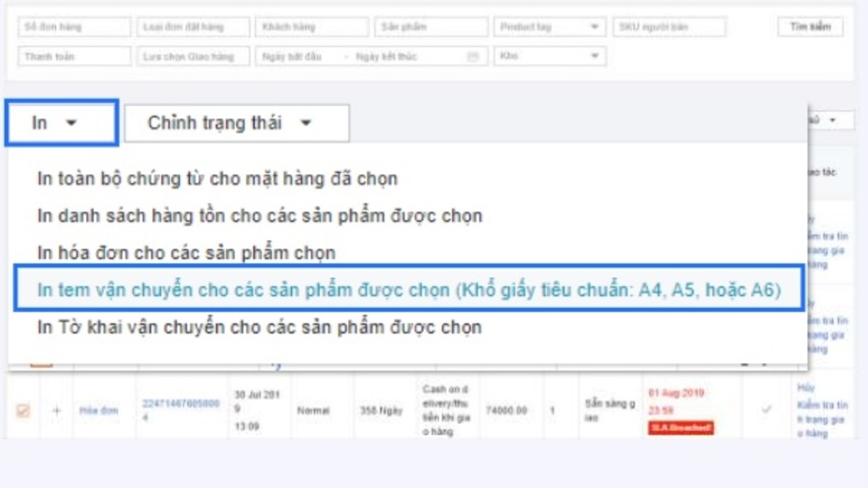The width and height of the screenshot is (868, 488).
Task: Click the Thanh toán filter field
Action: [74, 56]
